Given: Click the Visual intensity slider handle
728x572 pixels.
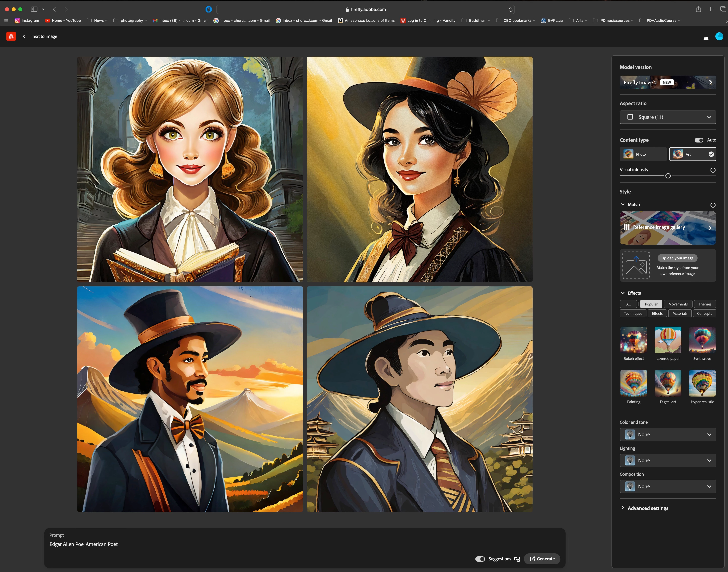Looking at the screenshot, I should tap(668, 176).
